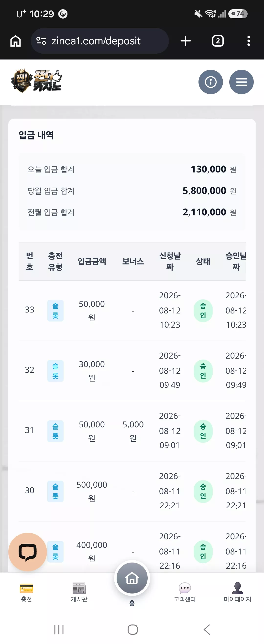
Task: Tap Android back navigation arrow
Action: point(207,630)
